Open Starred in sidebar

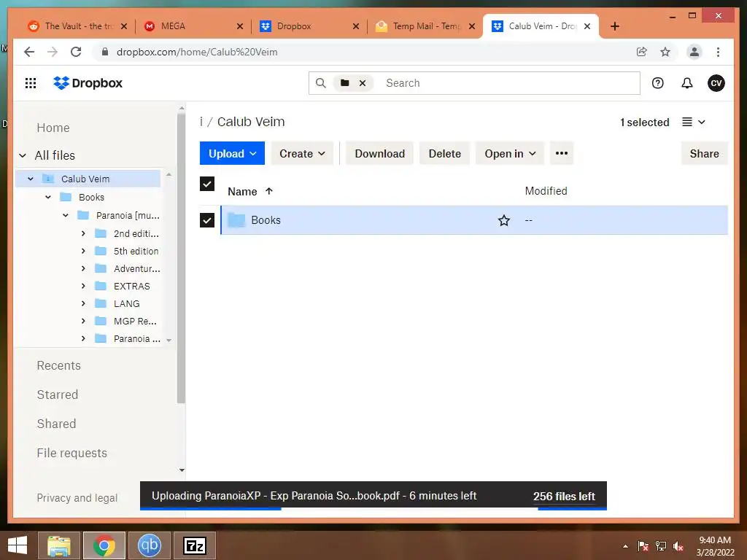coord(57,394)
